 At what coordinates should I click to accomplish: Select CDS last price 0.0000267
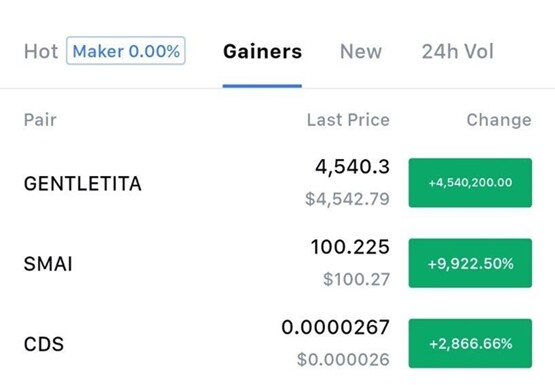(x=336, y=327)
